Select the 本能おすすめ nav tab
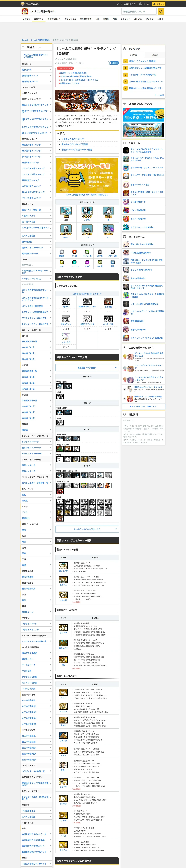 pyautogui.click(x=86, y=19)
